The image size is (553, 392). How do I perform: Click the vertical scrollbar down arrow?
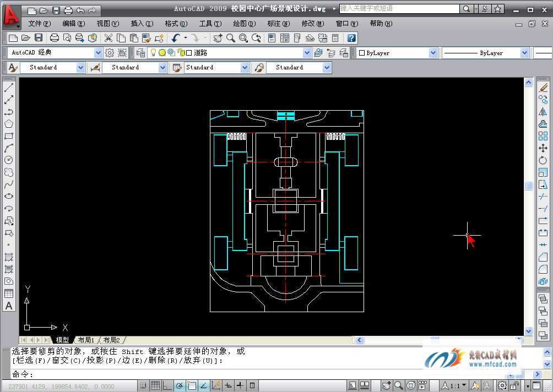pos(528,331)
